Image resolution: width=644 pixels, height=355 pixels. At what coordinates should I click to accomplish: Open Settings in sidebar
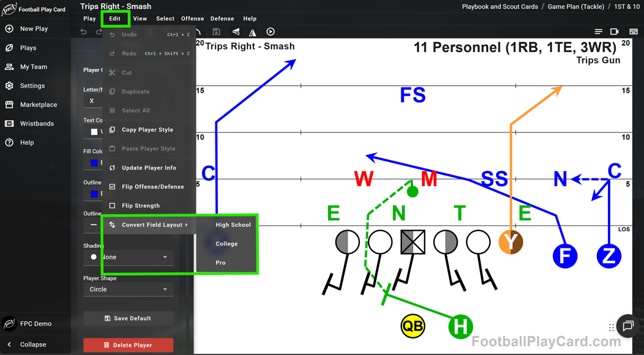coord(34,86)
